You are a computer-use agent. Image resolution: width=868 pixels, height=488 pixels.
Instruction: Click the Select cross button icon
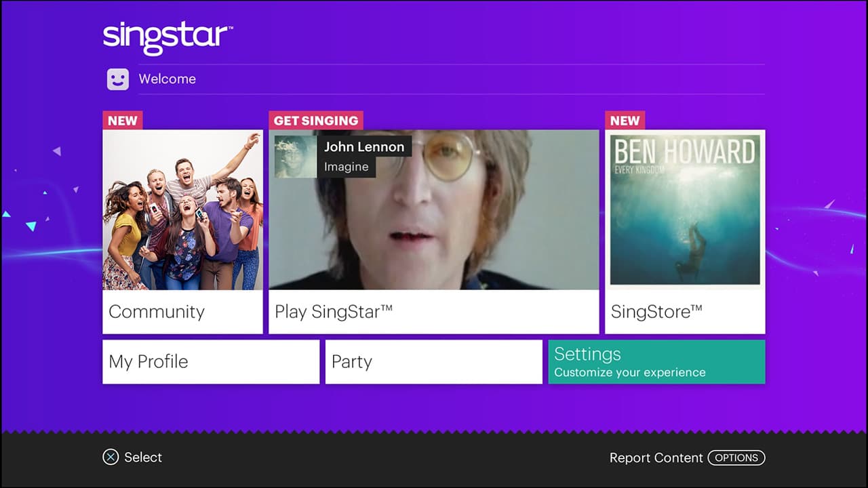[111, 457]
